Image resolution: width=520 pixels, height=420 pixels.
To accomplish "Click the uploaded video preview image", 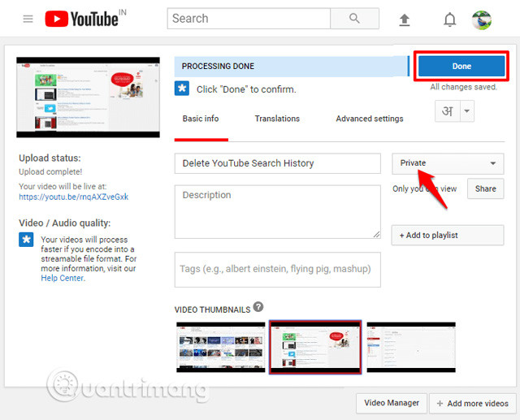I will tap(89, 97).
